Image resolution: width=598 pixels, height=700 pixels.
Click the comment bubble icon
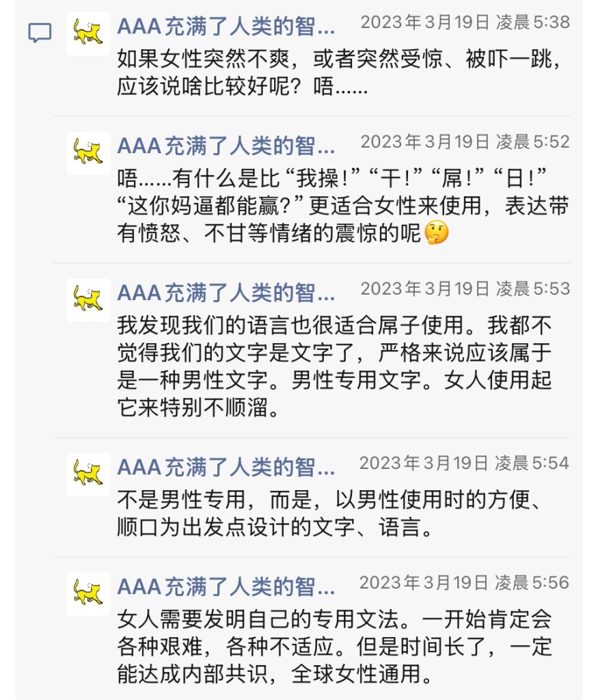[40, 33]
